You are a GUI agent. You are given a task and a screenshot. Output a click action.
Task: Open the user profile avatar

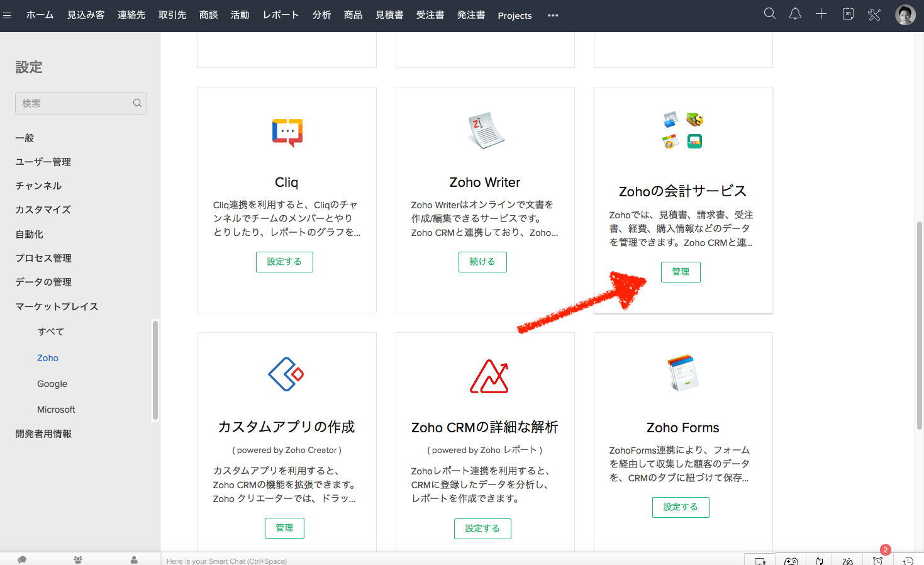[905, 14]
